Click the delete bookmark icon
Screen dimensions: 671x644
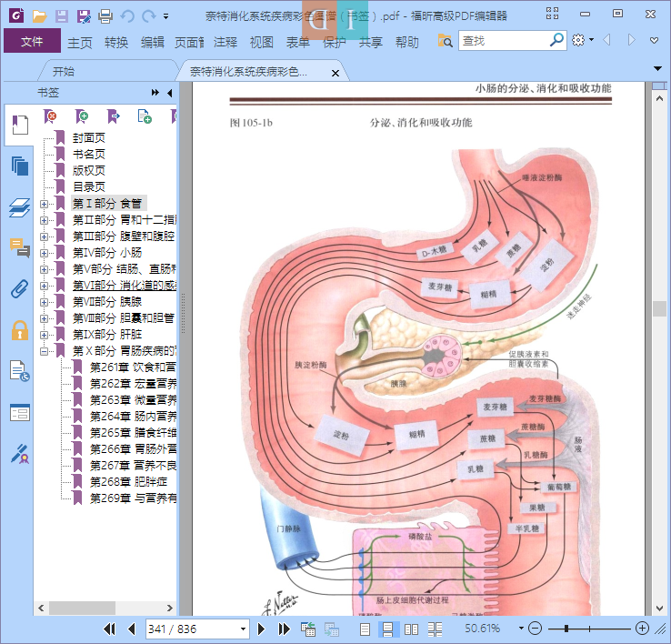pos(50,116)
